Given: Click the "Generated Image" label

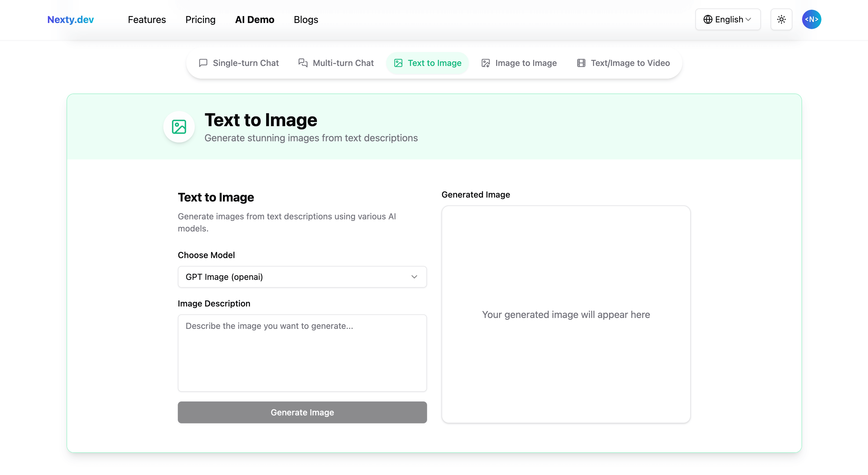Looking at the screenshot, I should (x=476, y=195).
